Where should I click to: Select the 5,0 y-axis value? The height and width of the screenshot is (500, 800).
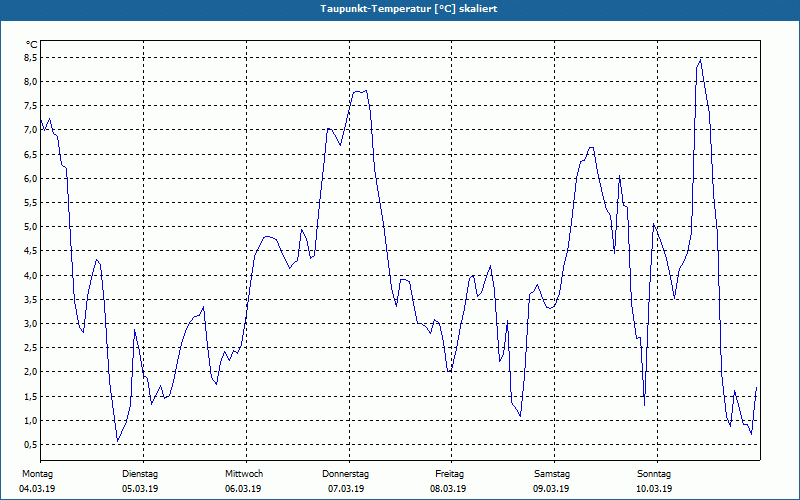32,227
